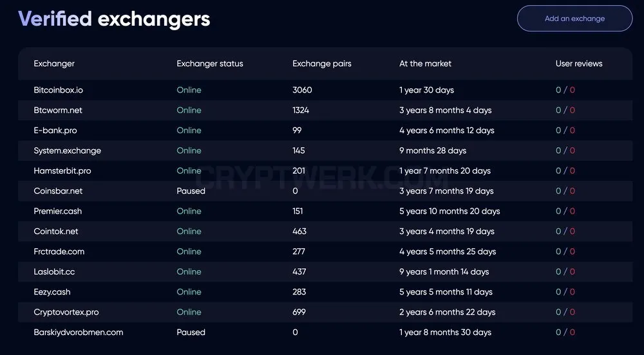
Task: Open System.exchange exchanger details
Action: tap(68, 151)
